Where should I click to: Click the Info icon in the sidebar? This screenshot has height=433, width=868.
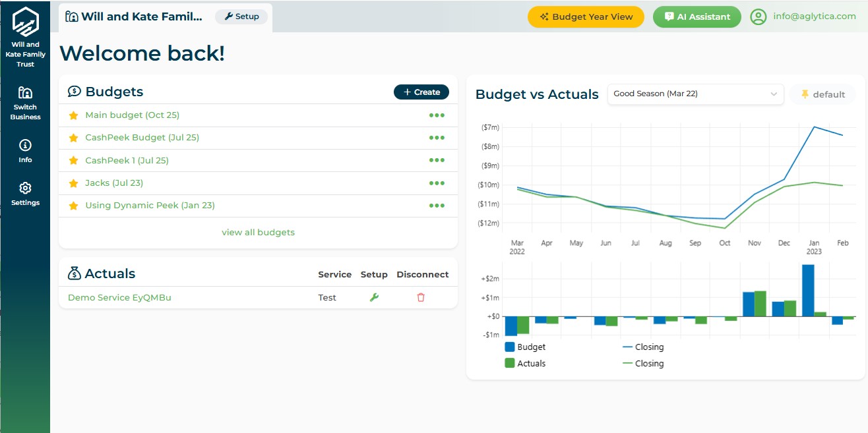(x=25, y=147)
